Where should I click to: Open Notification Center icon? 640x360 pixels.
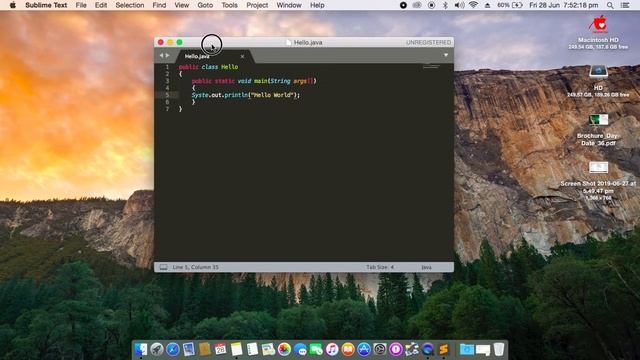click(625, 5)
